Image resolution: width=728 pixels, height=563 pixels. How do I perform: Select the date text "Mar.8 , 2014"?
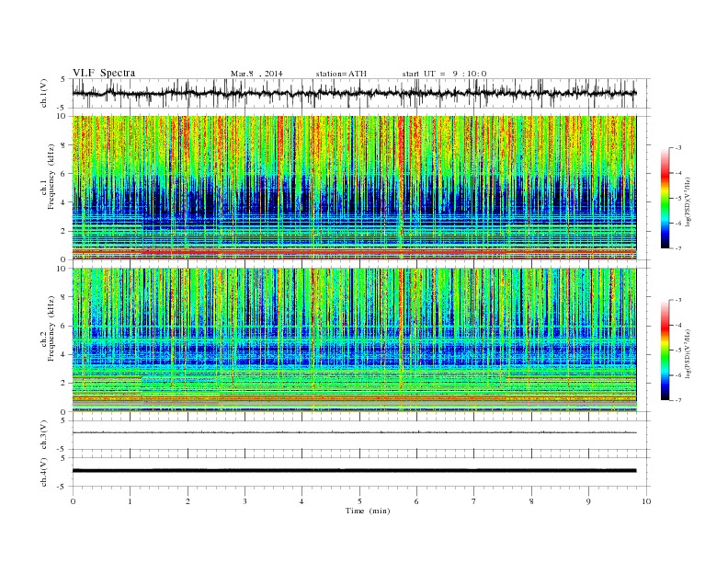(x=256, y=74)
